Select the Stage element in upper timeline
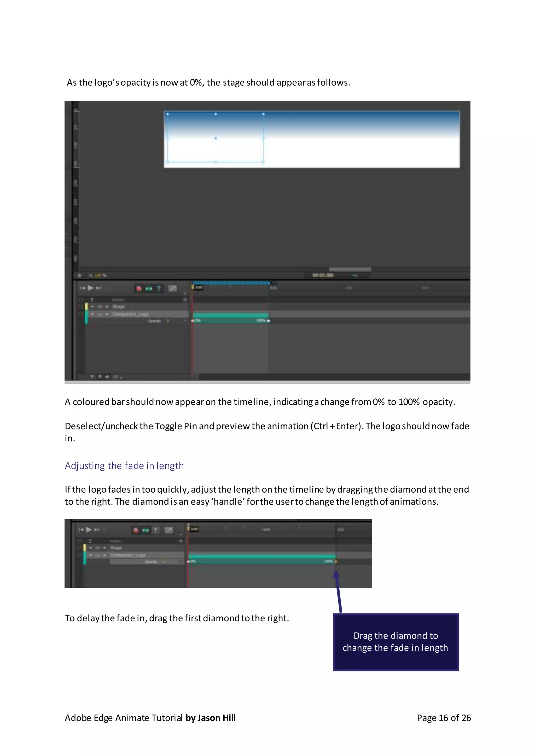535x756 pixels. click(119, 306)
